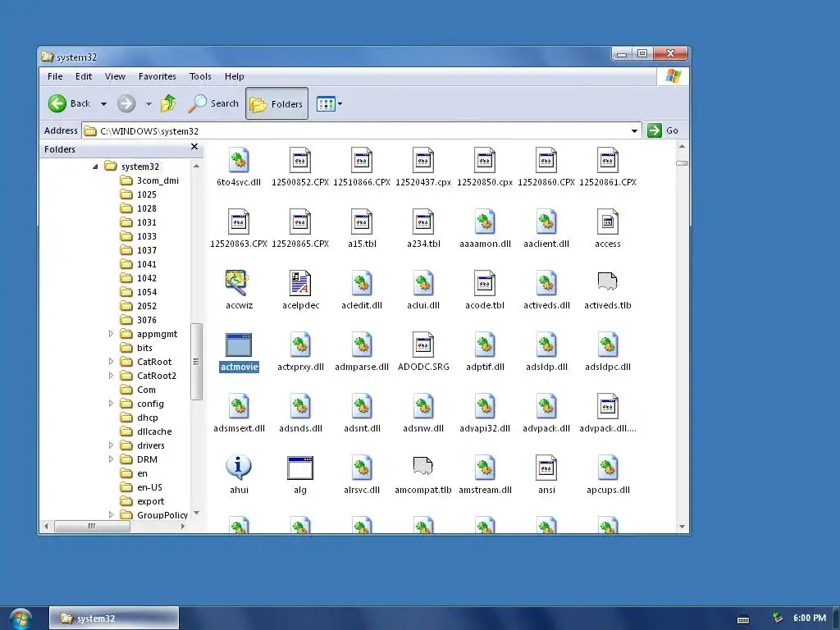
Task: Expand the drivers folder node
Action: point(111,445)
